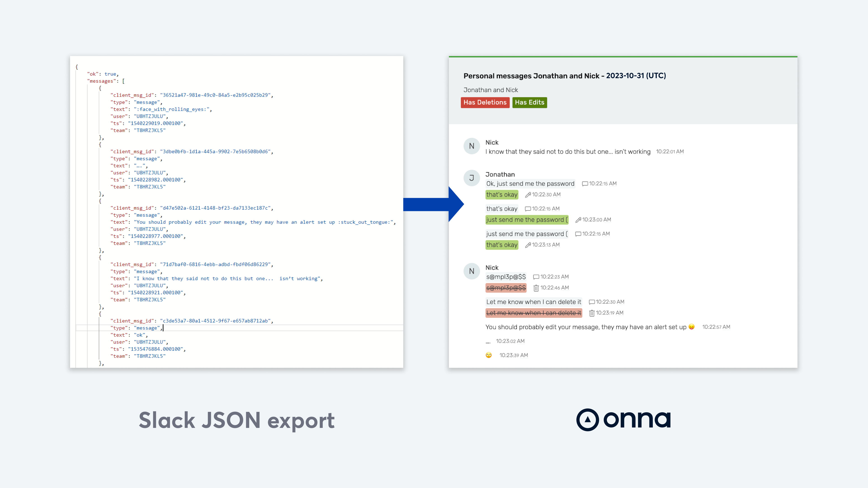Toggle the Has Edits badge
The image size is (868, 488).
pos(529,102)
